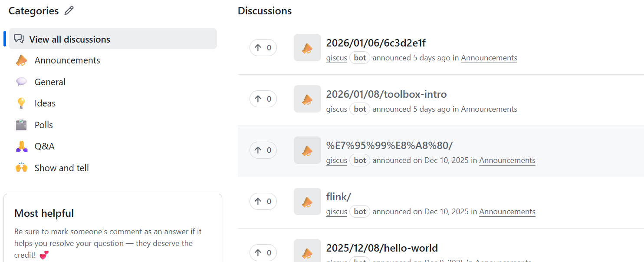The width and height of the screenshot is (644, 262).
Task: Upvote the %E7%95%99%E8%A8%80/ discussion
Action: 263,150
